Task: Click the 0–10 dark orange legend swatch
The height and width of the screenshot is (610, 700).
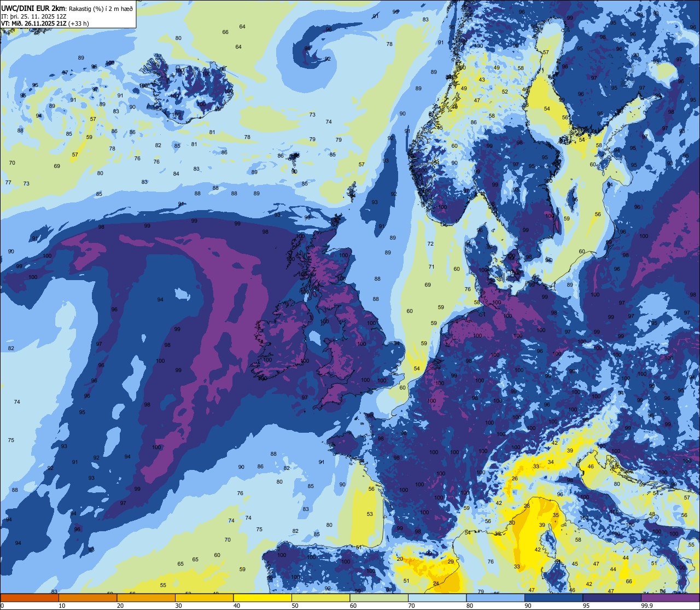Action: click(x=30, y=597)
